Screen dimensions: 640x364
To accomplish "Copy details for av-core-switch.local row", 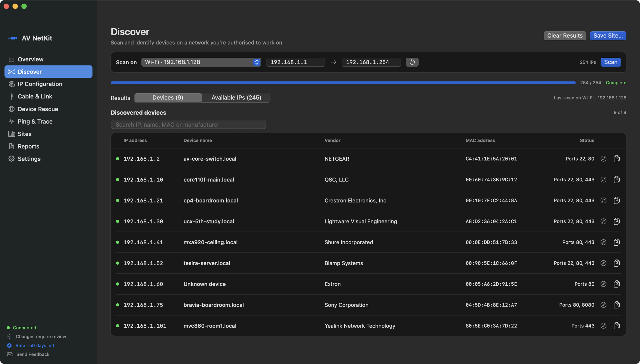I will coord(617,159).
